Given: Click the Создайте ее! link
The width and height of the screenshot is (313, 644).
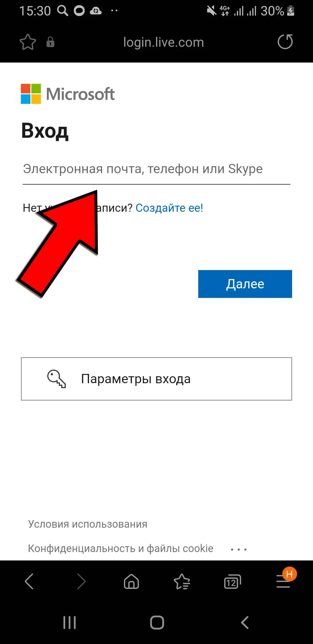Looking at the screenshot, I should click(169, 208).
